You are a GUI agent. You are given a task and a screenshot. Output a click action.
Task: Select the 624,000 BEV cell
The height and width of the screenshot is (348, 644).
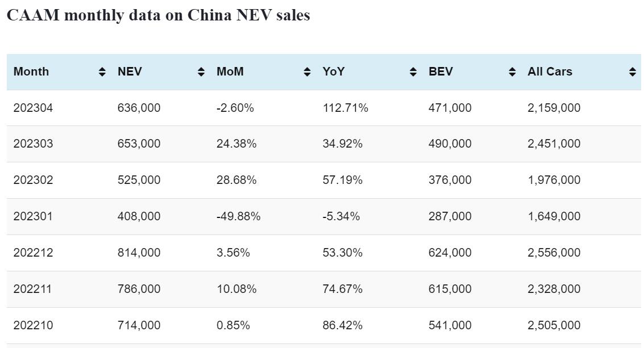point(450,253)
